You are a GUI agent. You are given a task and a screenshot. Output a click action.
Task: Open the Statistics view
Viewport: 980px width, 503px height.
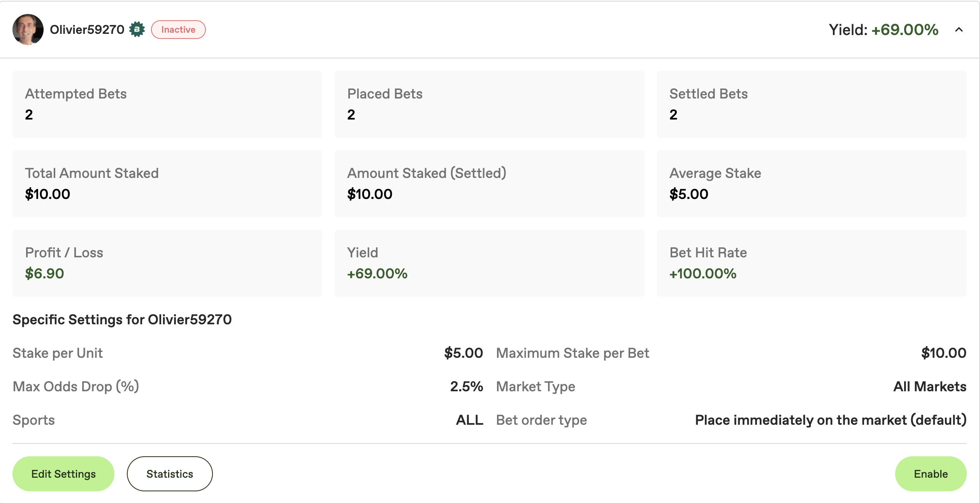coord(170,474)
